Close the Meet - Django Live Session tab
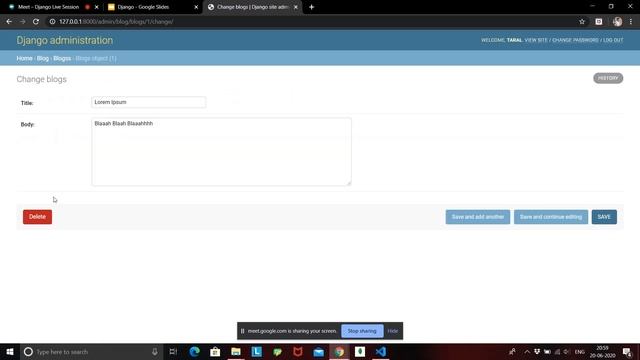This screenshot has height=360, width=640. click(x=96, y=7)
